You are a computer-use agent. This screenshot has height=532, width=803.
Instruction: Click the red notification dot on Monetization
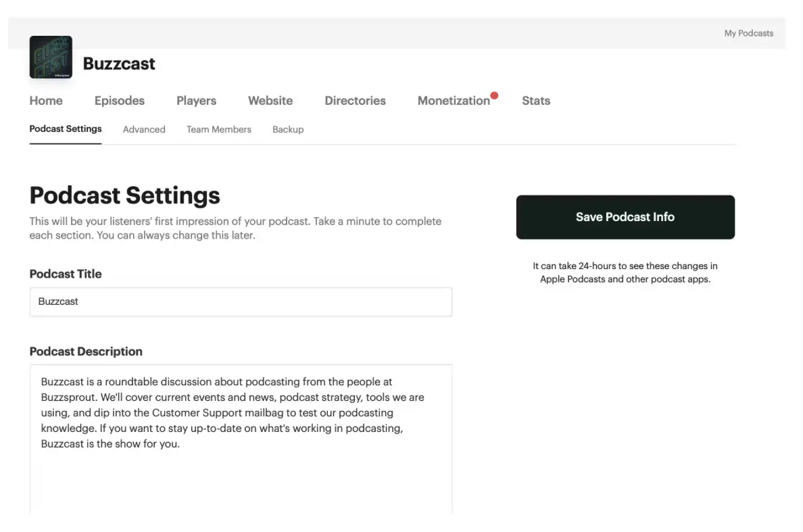coord(494,95)
